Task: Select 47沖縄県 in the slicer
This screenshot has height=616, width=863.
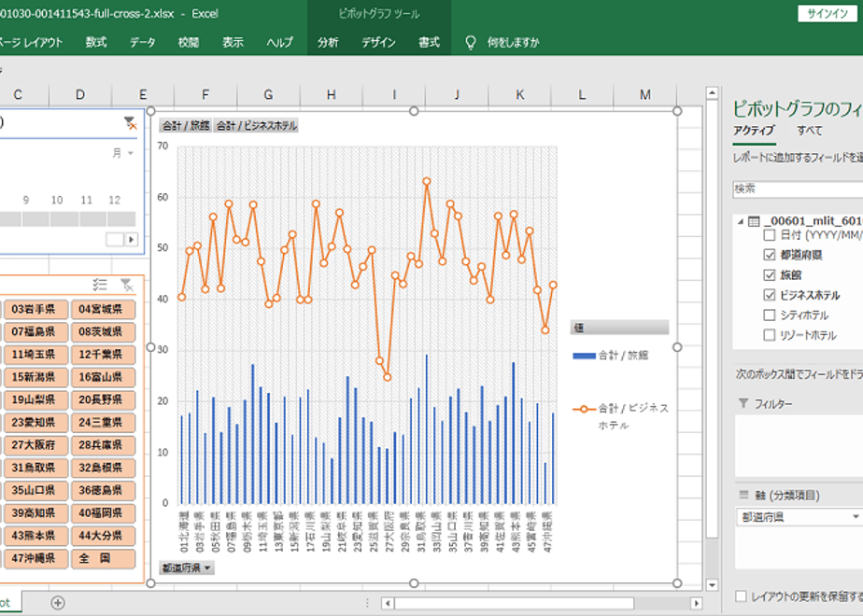Action: pos(35,558)
